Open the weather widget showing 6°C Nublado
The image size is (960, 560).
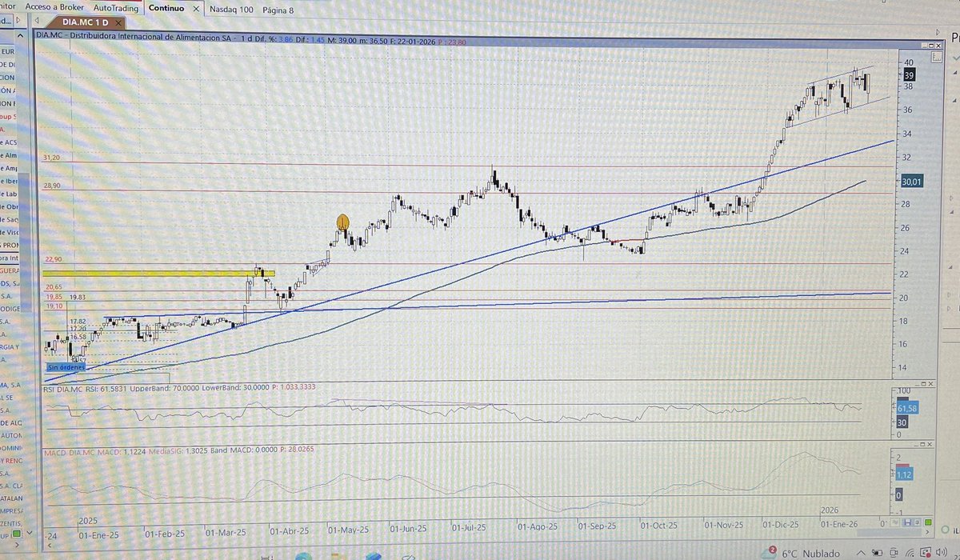(800, 553)
